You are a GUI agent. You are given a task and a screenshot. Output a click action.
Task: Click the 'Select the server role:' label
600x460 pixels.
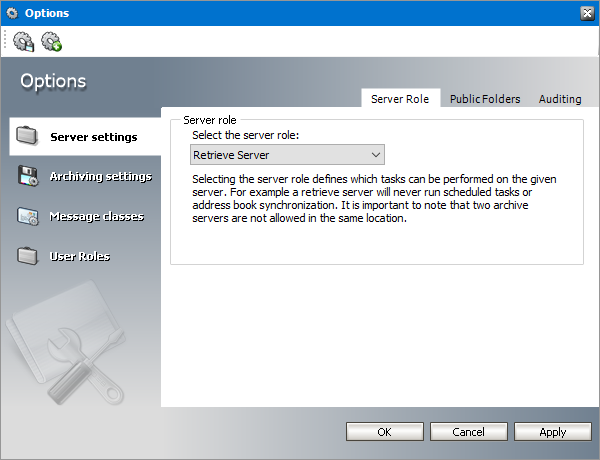(245, 135)
